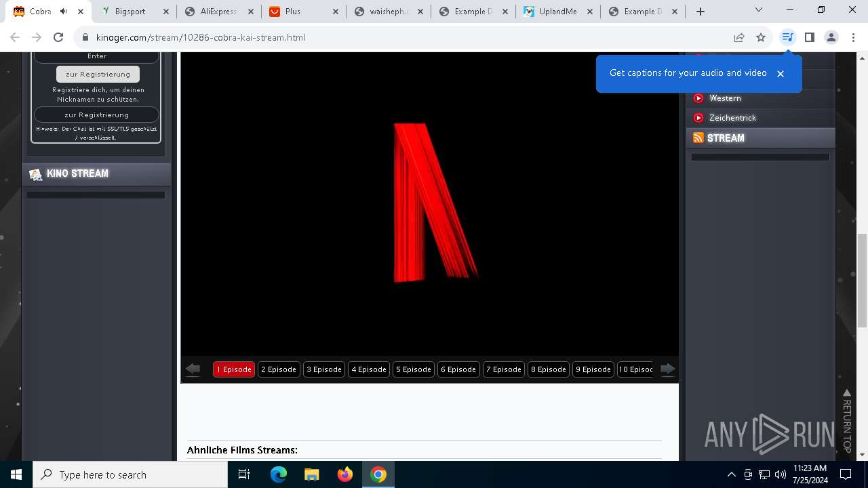Open Task View on taskbar

(x=244, y=474)
